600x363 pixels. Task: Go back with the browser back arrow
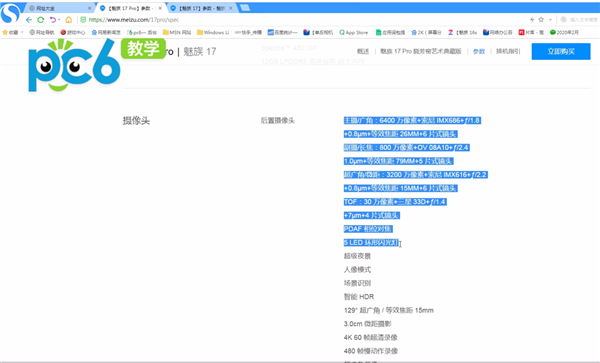29,20
